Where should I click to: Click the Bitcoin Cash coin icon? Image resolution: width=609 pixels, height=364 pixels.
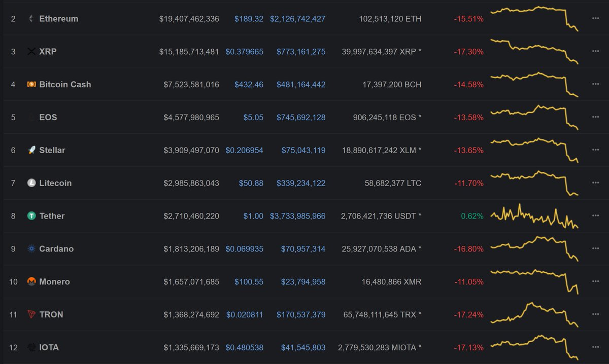pyautogui.click(x=31, y=84)
